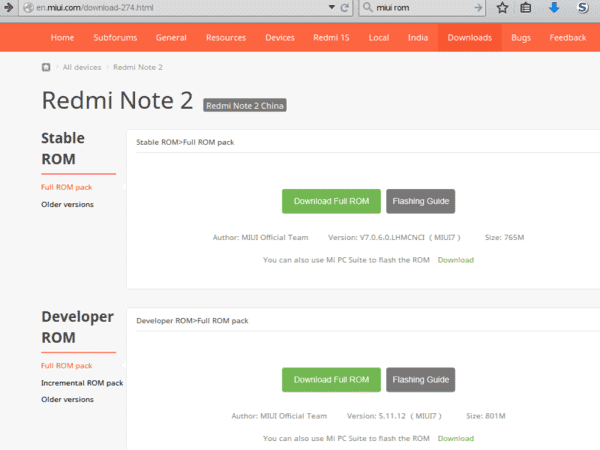The height and width of the screenshot is (450, 600).
Task: Expand the URL bar history dropdown
Action: pyautogui.click(x=332, y=8)
